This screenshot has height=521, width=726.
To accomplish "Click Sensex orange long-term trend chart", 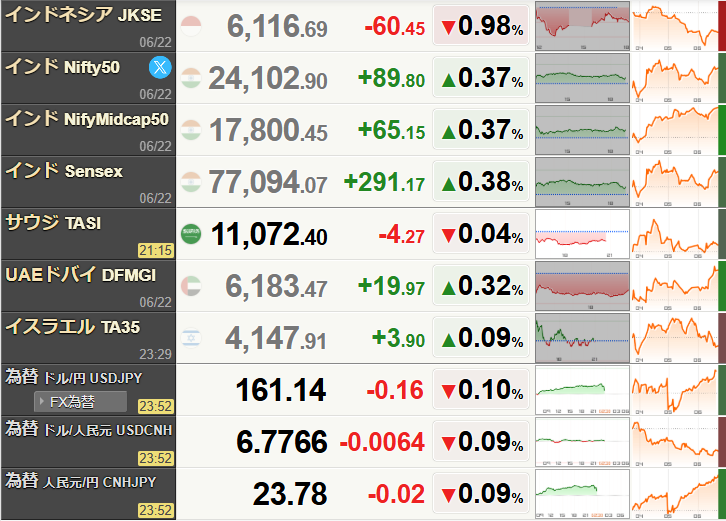I will (675, 182).
